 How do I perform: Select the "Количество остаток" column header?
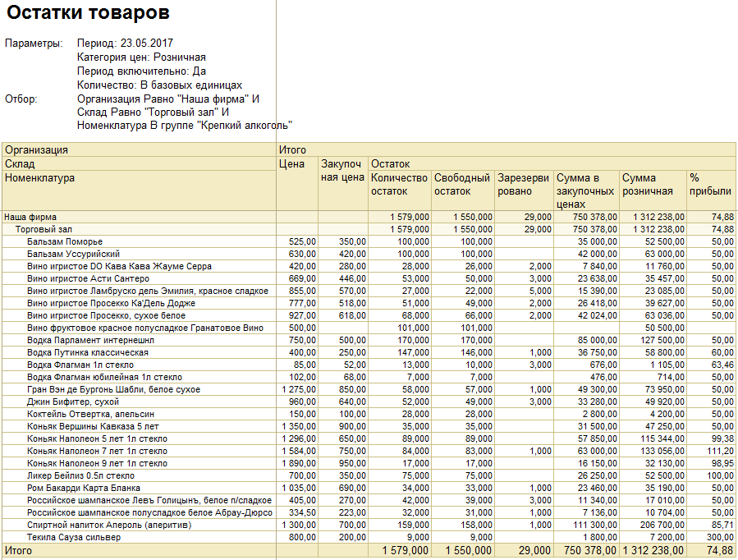[x=400, y=190]
